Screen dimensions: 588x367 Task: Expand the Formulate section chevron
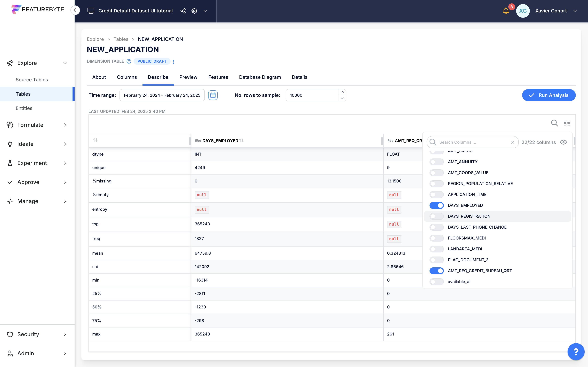tap(65, 125)
